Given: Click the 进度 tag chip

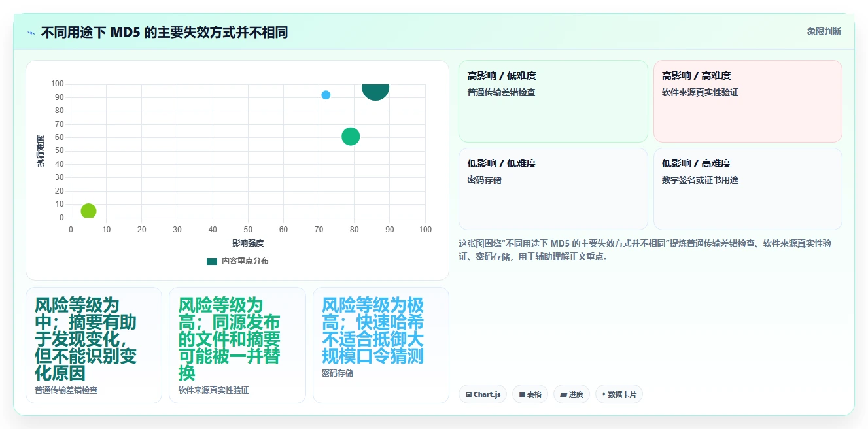Looking at the screenshot, I should click(572, 394).
